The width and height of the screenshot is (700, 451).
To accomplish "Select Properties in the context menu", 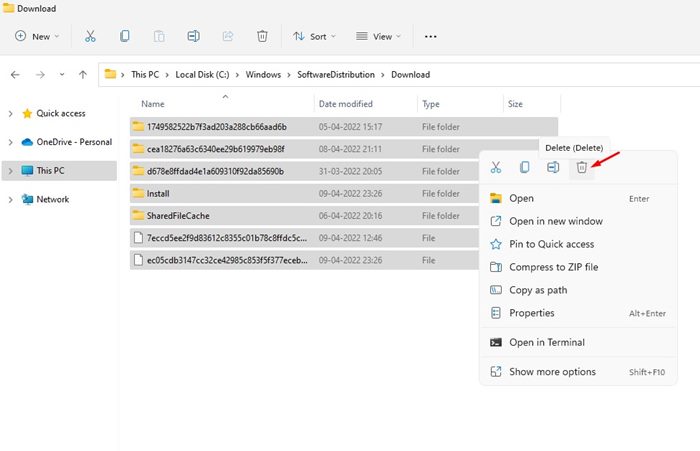I will coord(531,313).
